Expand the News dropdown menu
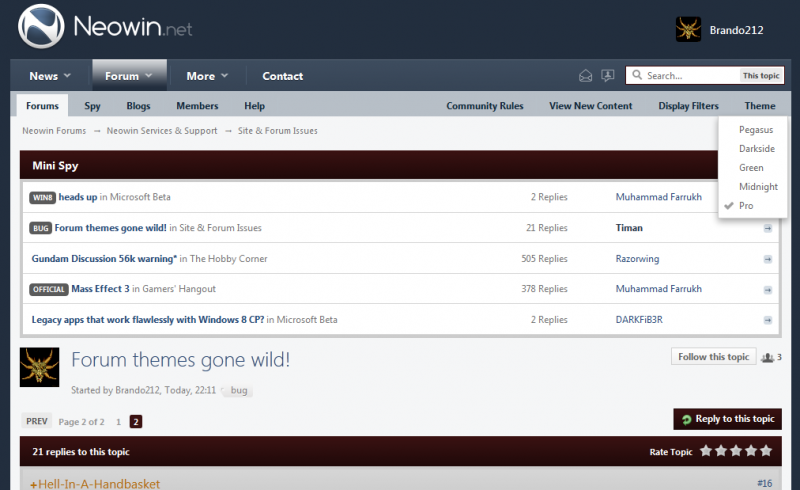Viewport: 800px width, 490px height. coord(50,76)
